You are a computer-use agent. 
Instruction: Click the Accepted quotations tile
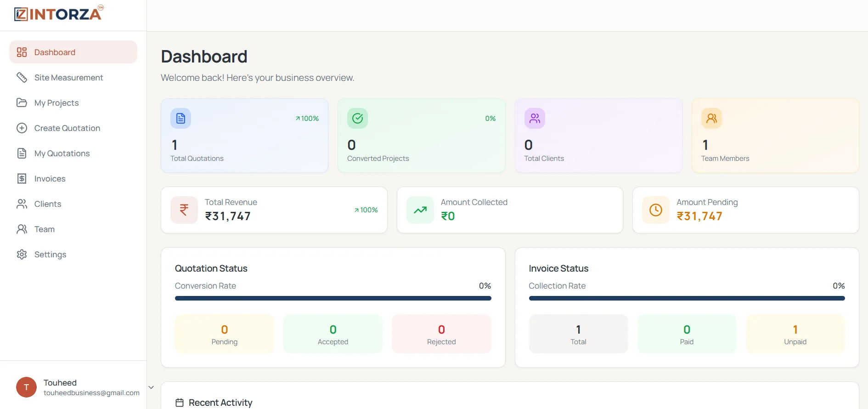333,334
